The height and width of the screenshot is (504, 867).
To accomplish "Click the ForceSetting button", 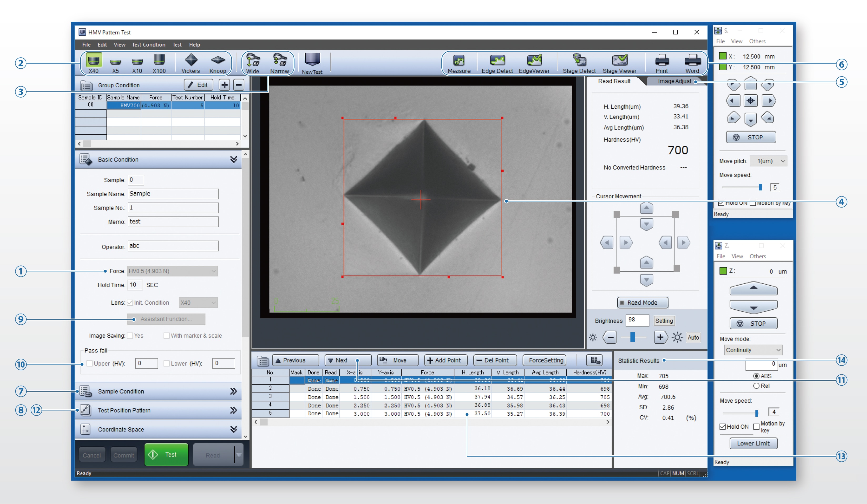I will [x=545, y=361].
